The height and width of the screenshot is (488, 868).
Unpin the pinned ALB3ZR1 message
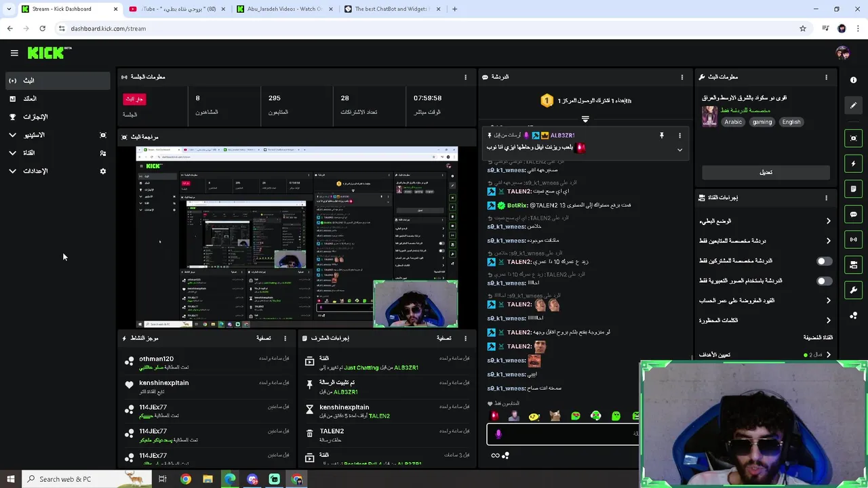click(662, 136)
